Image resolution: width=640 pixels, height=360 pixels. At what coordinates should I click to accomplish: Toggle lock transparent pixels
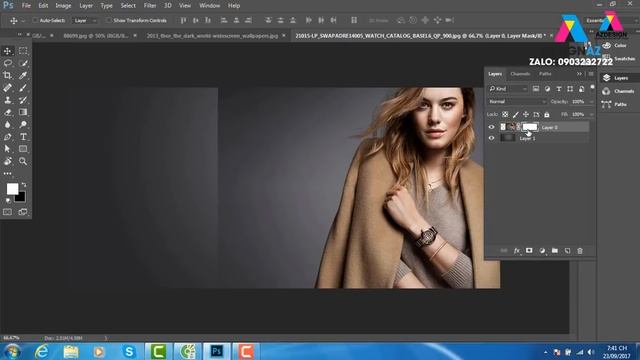[505, 115]
